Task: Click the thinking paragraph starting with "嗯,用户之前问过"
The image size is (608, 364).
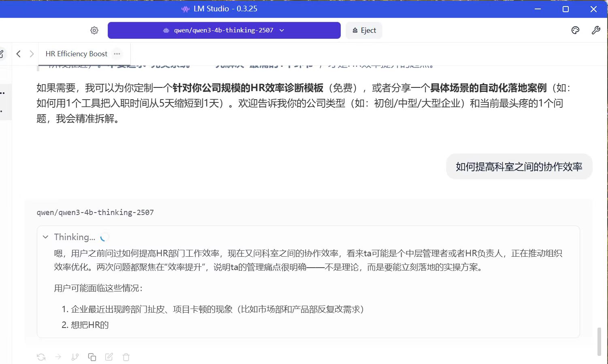Action: point(308,260)
